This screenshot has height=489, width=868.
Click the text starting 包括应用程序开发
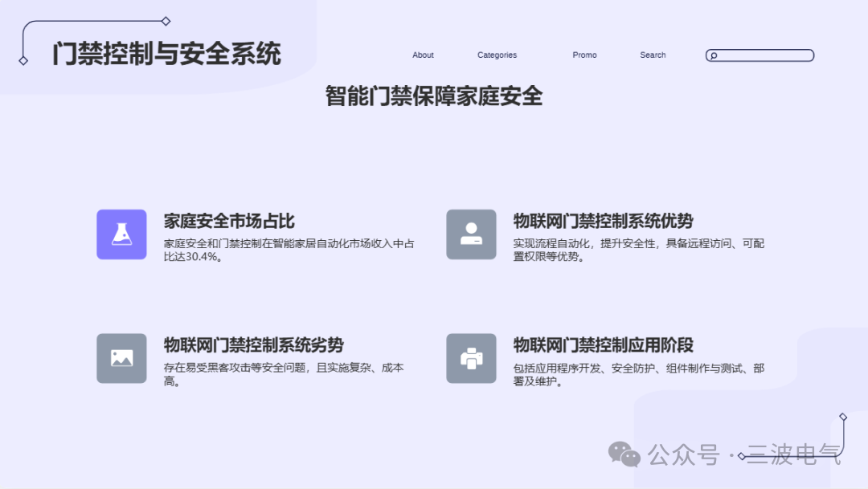(638, 374)
